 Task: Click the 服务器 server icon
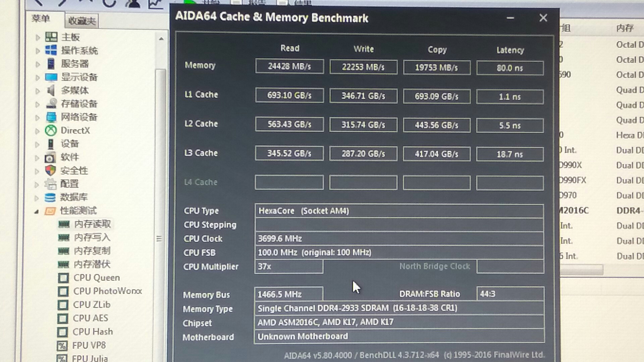coord(51,64)
